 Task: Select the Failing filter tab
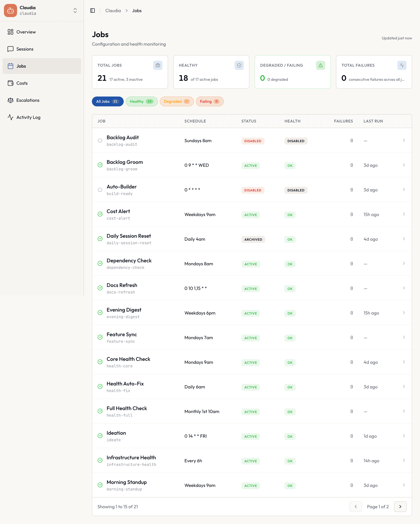click(x=210, y=101)
